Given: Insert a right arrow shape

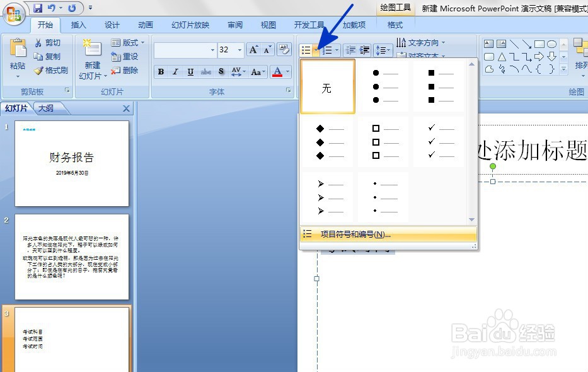Looking at the screenshot, I should pyautogui.click(x=539, y=57).
